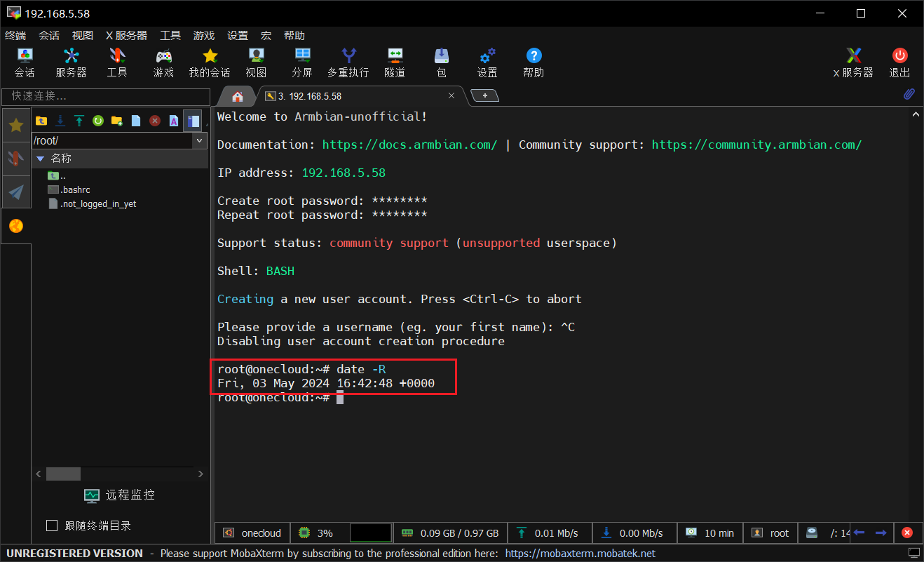Open the 宏 menu

pyautogui.click(x=266, y=35)
